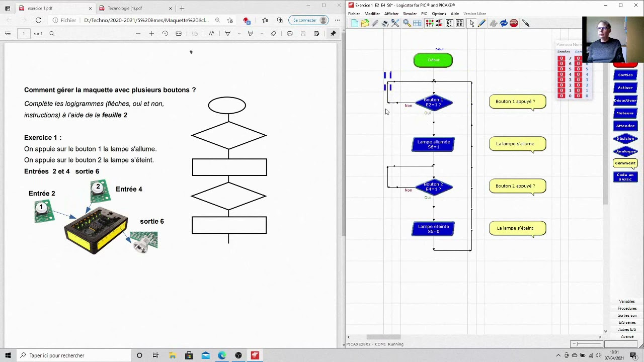
Task: Open the crossed tools settings icon in Logicator
Action: (395, 23)
